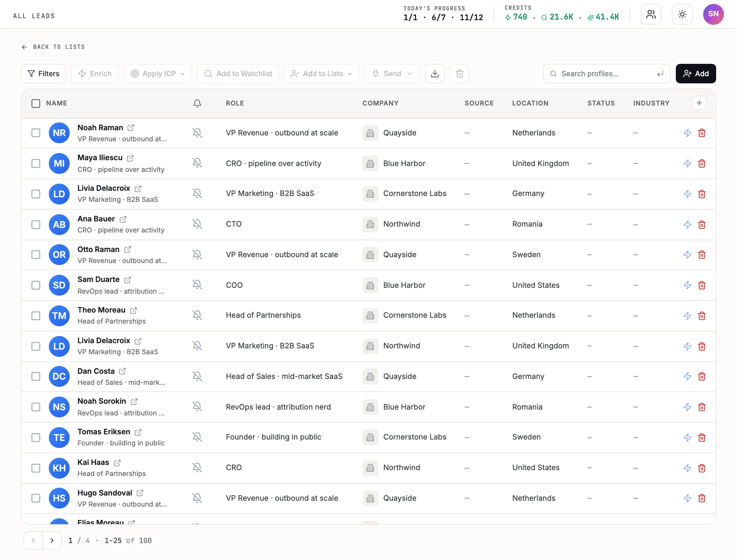Open Maya Iliescu external profile link icon
737x560 pixels.
130,158
